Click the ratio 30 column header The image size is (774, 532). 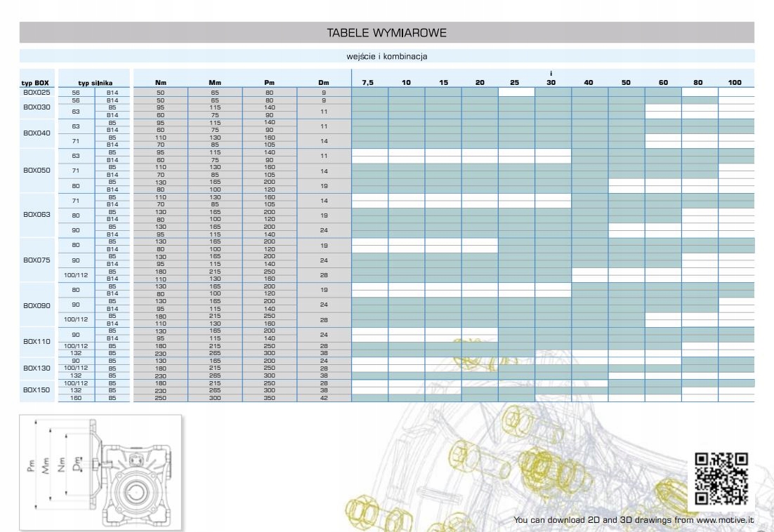coord(551,82)
